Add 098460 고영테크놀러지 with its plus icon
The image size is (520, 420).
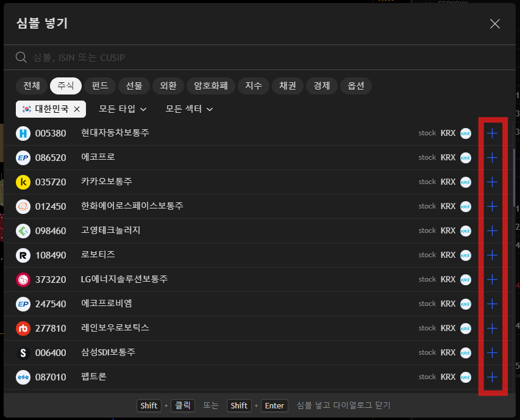click(492, 230)
